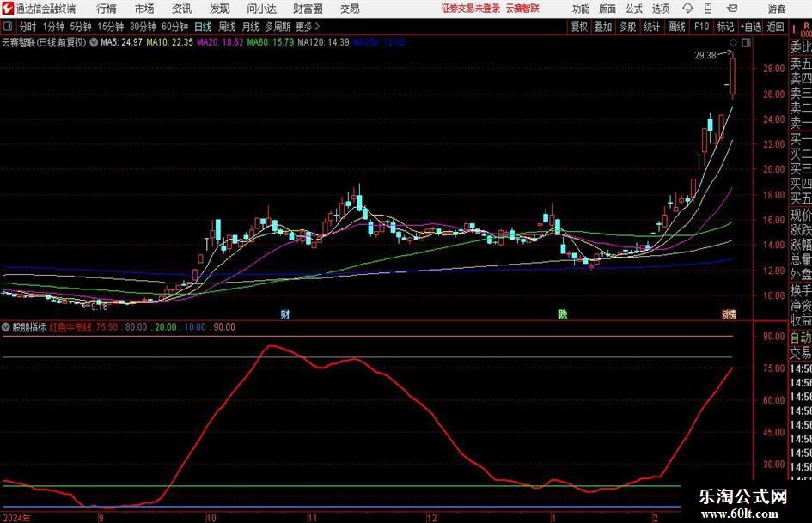This screenshot has height=523, width=812.
Task: Open F10 company info
Action: (702, 27)
